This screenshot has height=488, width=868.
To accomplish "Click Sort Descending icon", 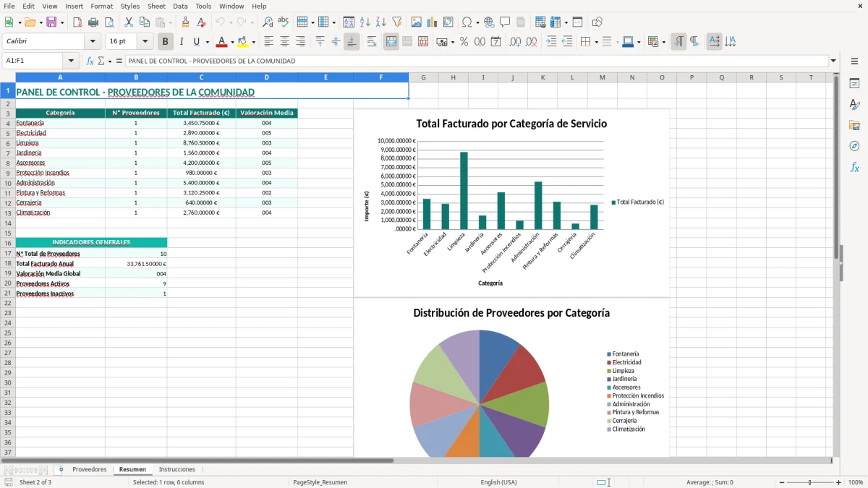I will [x=381, y=22].
